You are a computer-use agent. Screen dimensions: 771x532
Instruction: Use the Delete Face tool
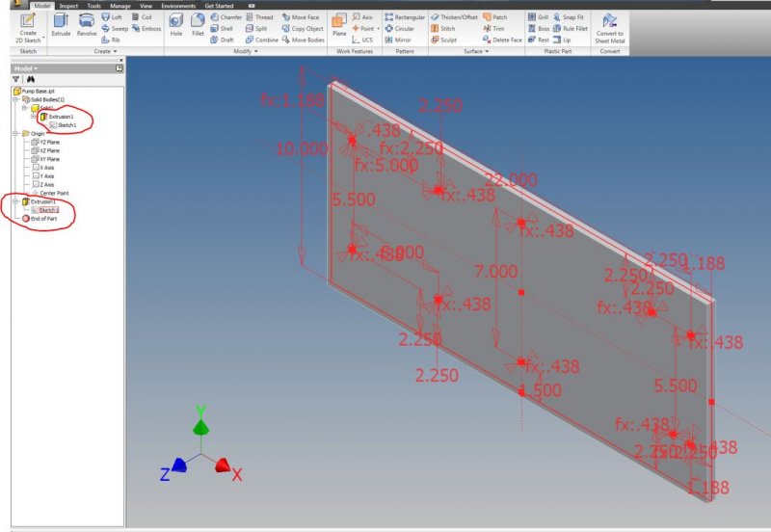click(502, 40)
